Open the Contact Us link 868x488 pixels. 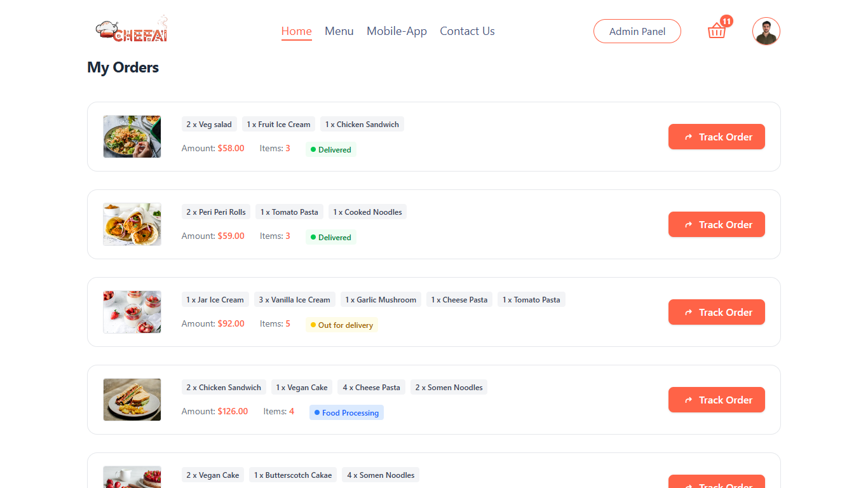467,31
